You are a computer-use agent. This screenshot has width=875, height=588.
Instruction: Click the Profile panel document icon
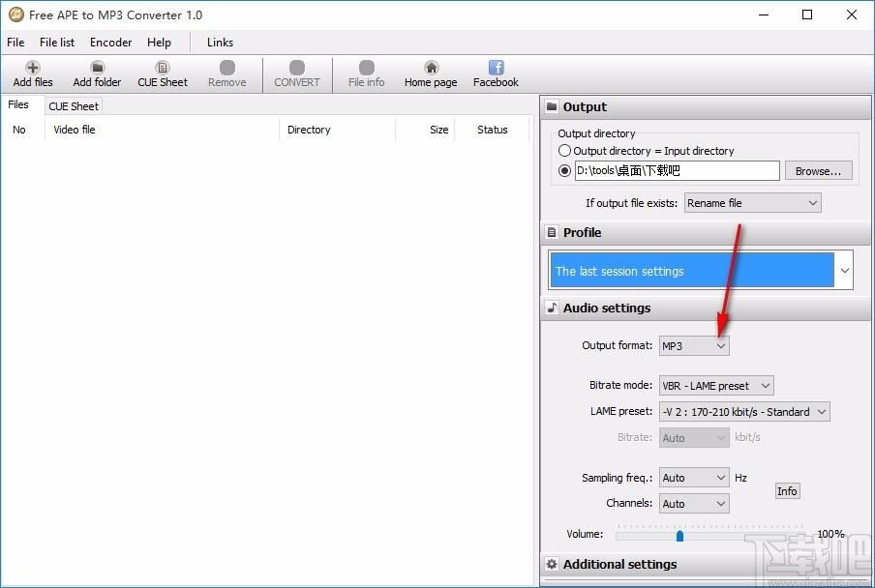point(552,232)
